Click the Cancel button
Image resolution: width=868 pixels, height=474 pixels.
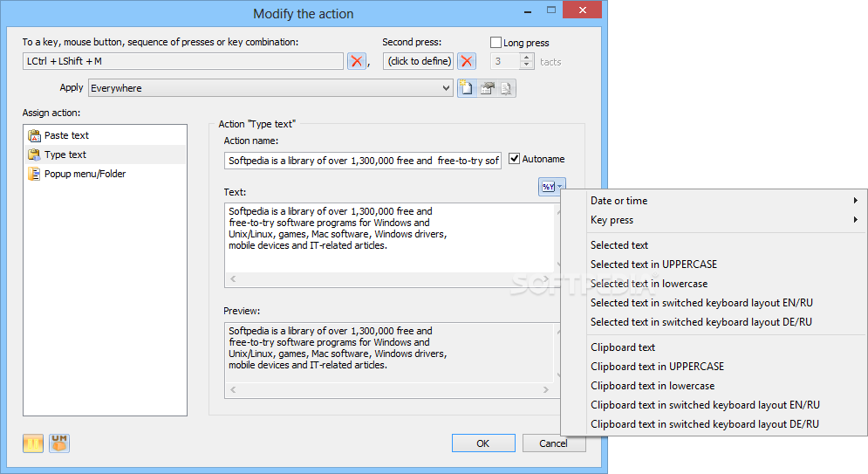coord(553,443)
